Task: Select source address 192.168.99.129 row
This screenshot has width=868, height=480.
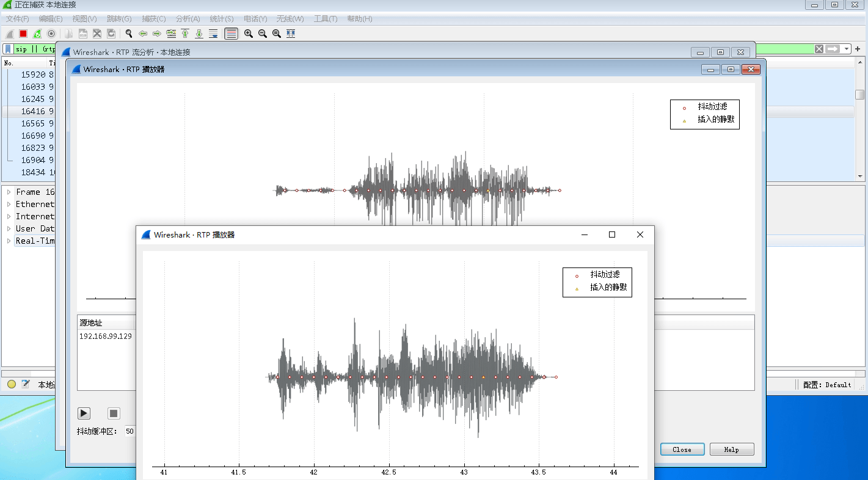Action: click(x=106, y=336)
